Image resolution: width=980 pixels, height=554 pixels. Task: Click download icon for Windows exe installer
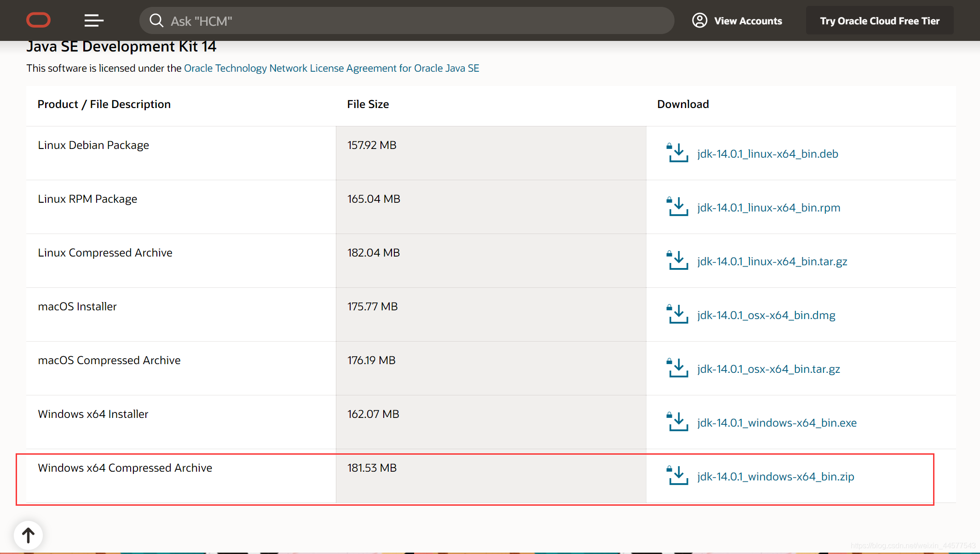(x=677, y=422)
